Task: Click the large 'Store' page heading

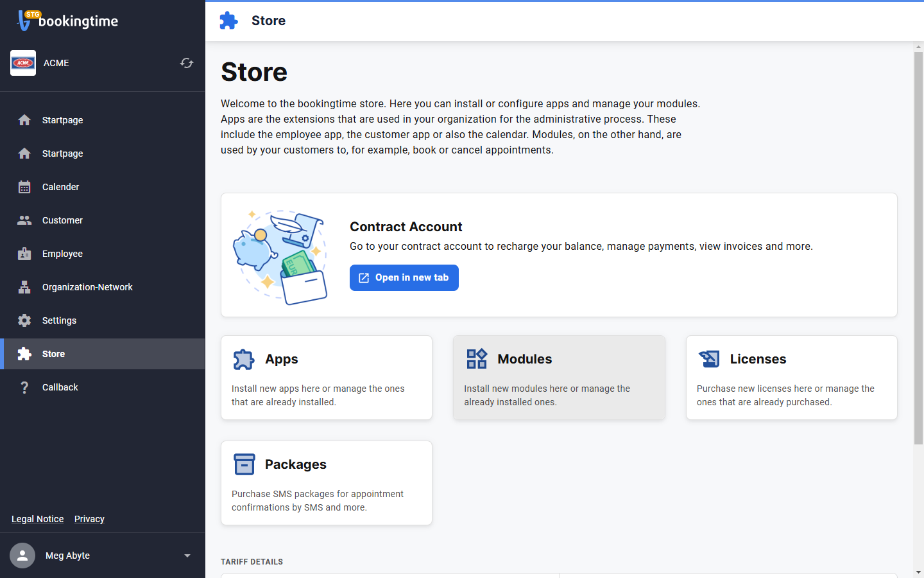Action: point(254,72)
